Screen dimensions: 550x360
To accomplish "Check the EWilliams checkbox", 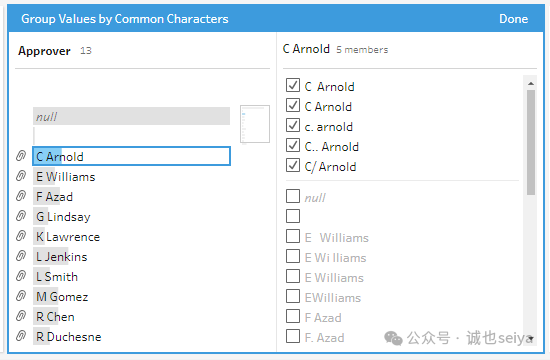I will click(293, 296).
